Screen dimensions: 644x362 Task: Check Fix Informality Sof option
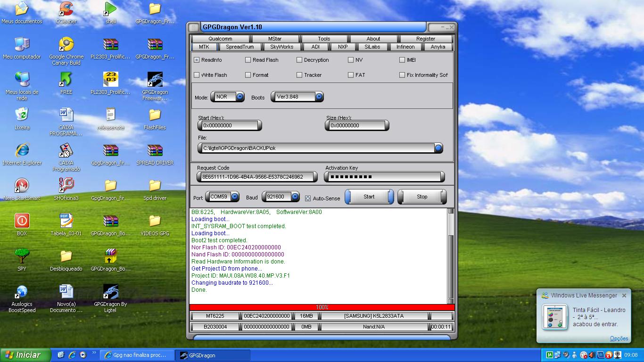402,75
